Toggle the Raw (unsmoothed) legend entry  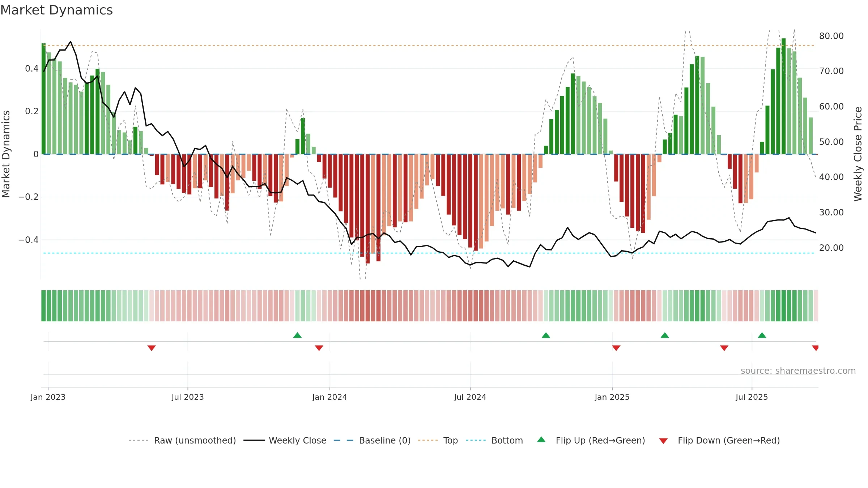[x=182, y=440]
